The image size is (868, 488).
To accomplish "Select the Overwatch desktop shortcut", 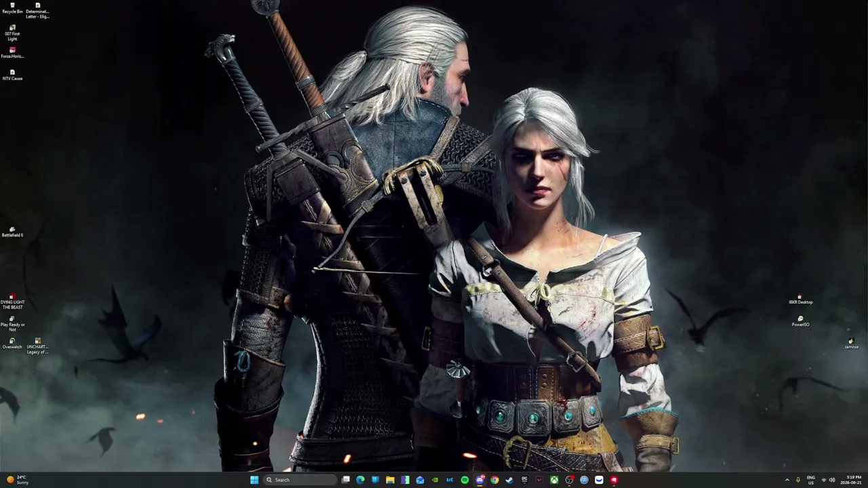I will 12,344.
